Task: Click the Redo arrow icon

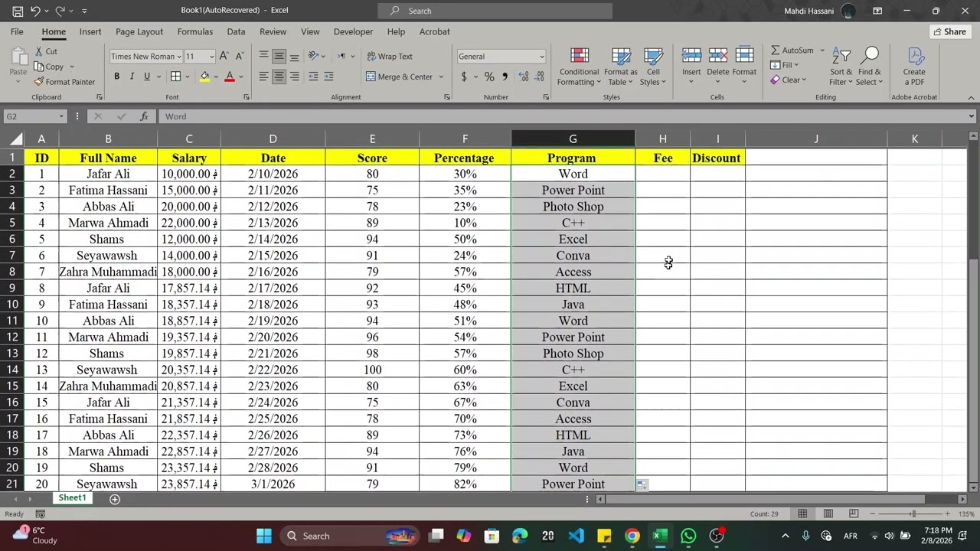Action: point(60,11)
